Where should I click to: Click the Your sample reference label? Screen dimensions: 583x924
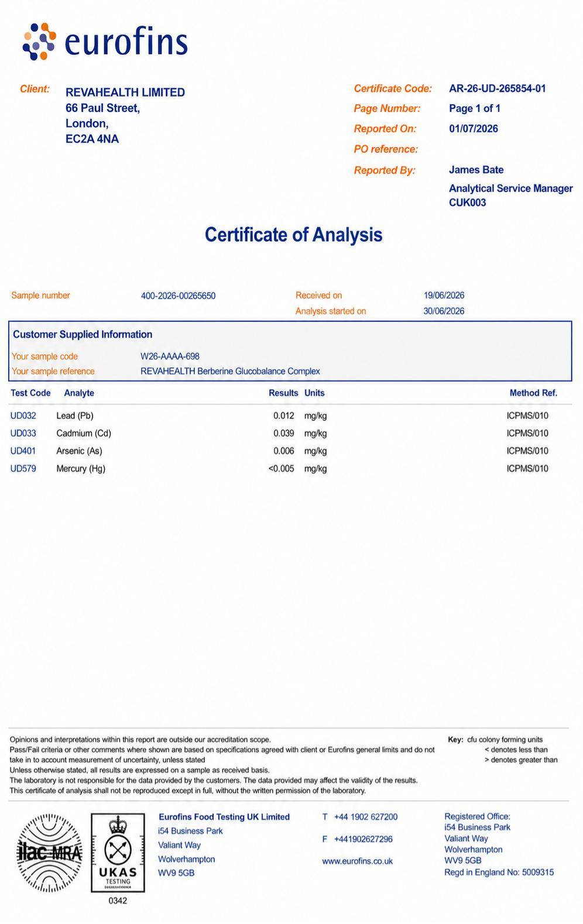pos(53,372)
